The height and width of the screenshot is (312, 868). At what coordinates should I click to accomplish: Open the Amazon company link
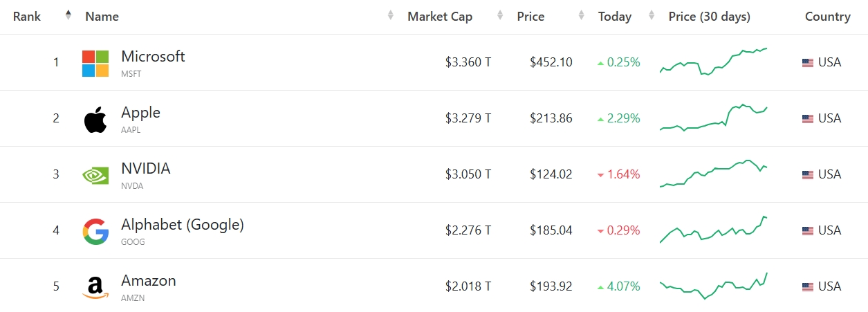coord(148,281)
